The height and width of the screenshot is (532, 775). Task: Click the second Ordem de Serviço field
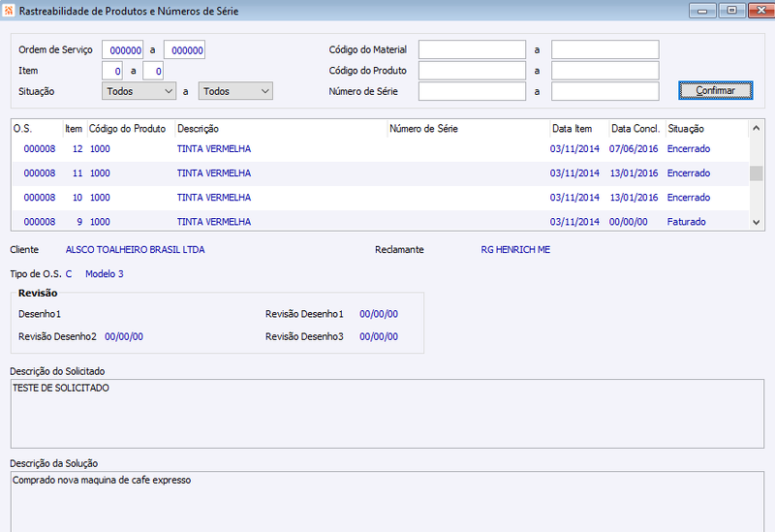(184, 50)
